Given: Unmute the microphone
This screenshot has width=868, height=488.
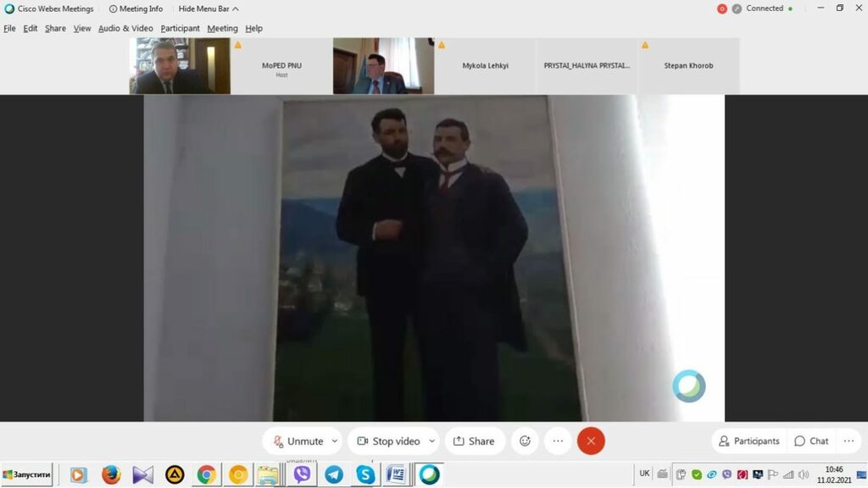Looking at the screenshot, I should [298, 441].
